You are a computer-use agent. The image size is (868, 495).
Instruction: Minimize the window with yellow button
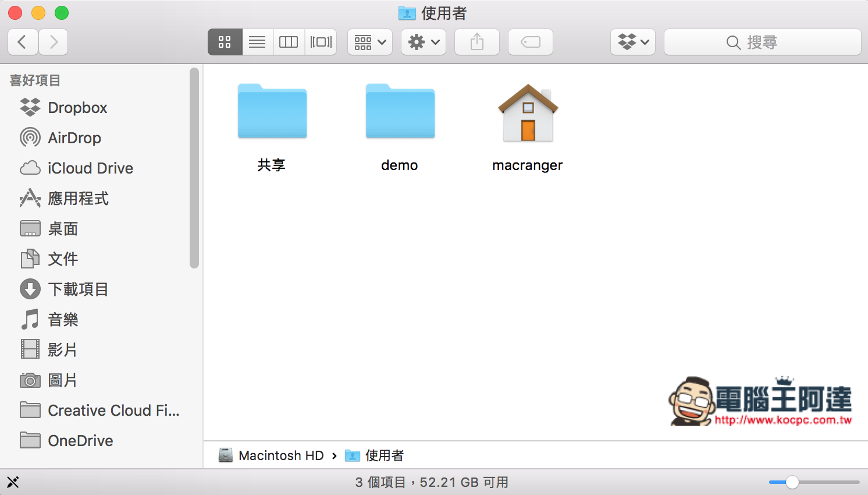click(x=38, y=13)
